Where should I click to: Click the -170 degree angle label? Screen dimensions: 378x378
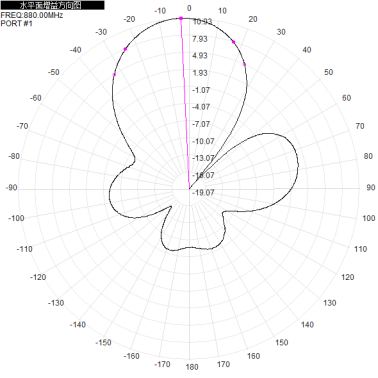[x=162, y=364]
